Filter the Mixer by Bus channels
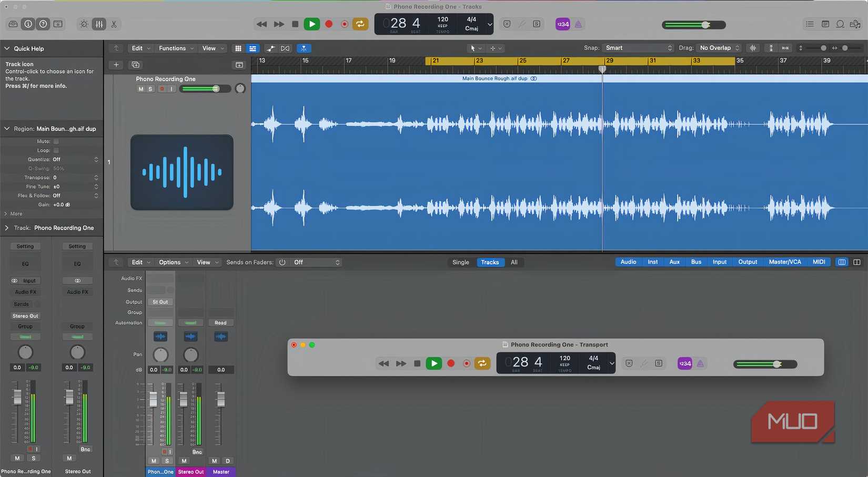This screenshot has width=868, height=477. pyautogui.click(x=695, y=262)
